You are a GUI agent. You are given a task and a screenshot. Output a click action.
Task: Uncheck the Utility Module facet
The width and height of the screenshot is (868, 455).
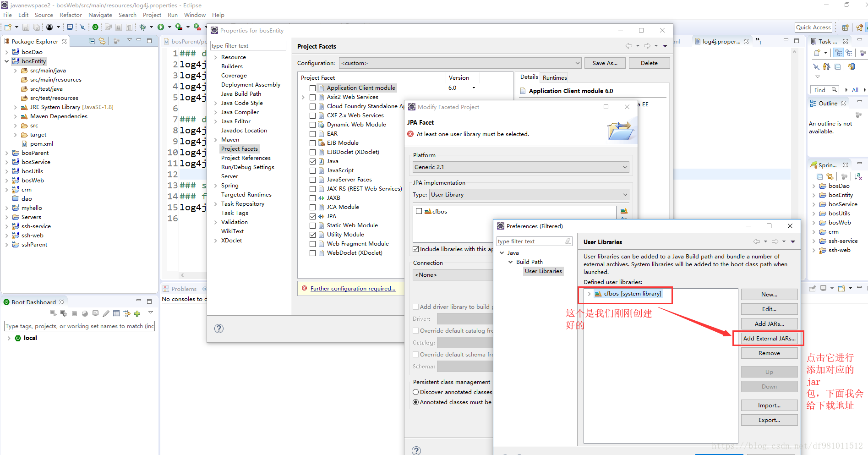[x=312, y=235]
